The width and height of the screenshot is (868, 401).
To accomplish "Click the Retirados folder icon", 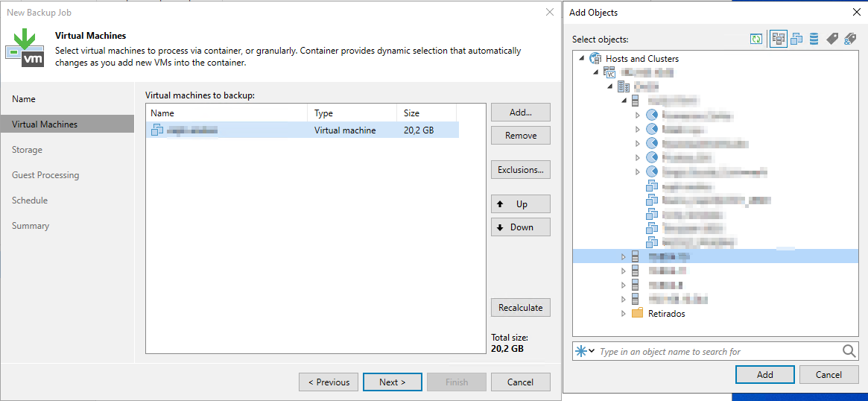I will [637, 314].
